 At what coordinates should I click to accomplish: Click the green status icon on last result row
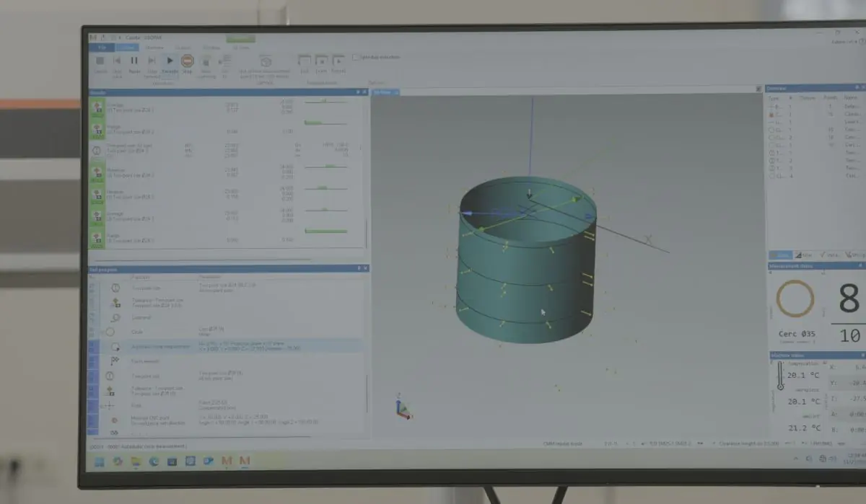tap(97, 237)
